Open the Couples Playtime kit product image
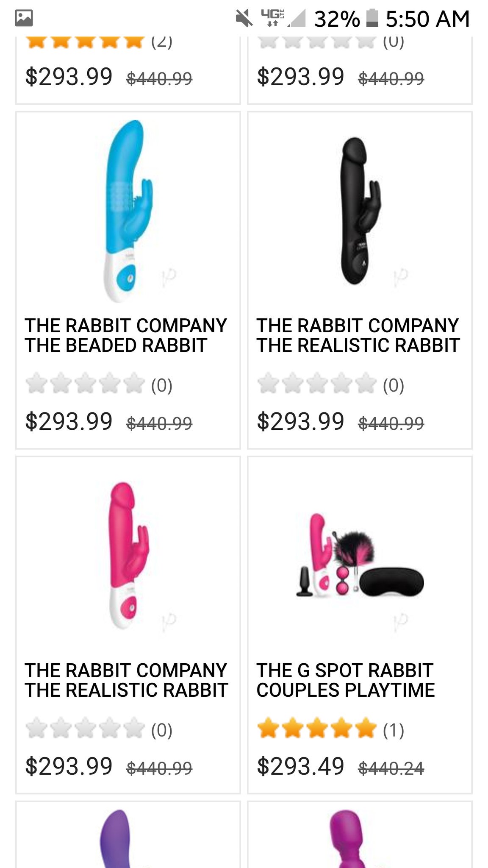This screenshot has width=488, height=868. 360,555
